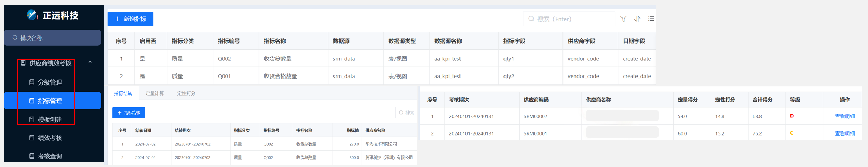Open 查看明细 for supplier SRM00002

click(x=844, y=116)
